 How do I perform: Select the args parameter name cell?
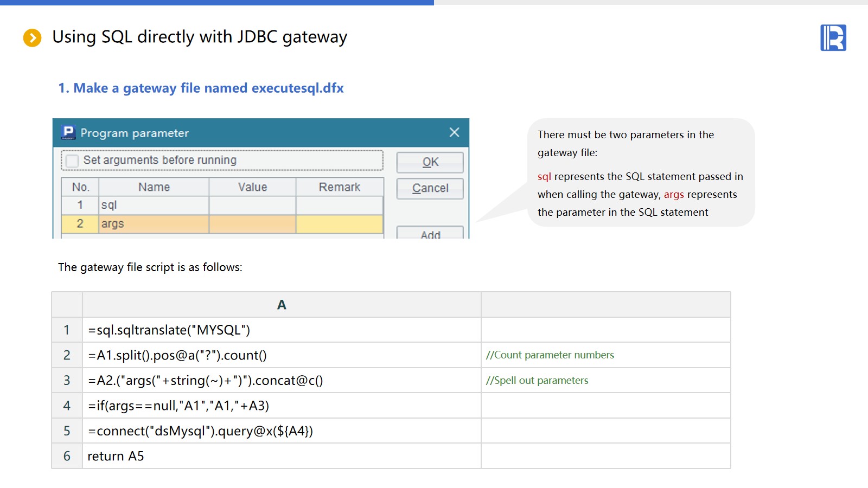click(x=154, y=224)
